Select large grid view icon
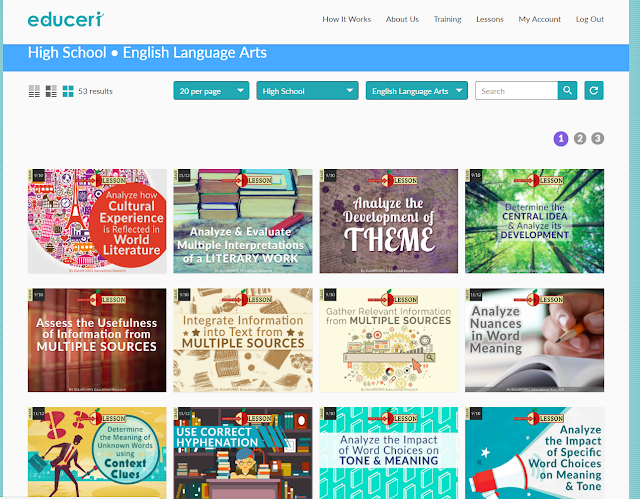This screenshot has width=640, height=499. (68, 91)
